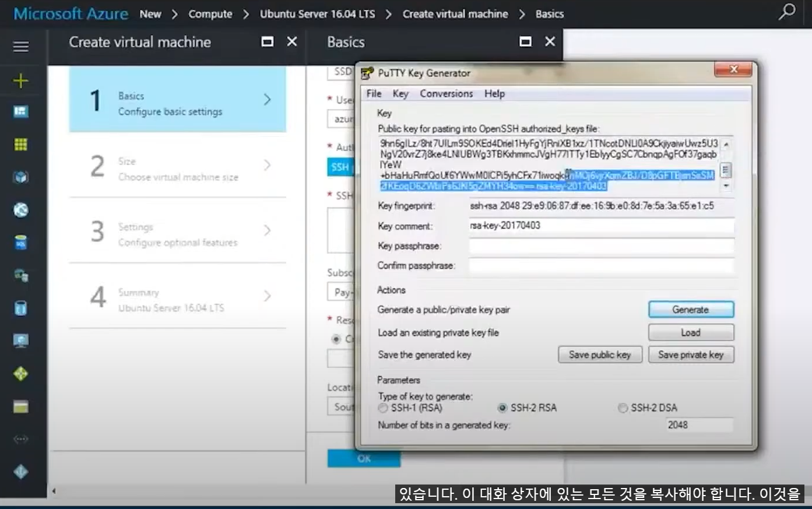Screen dimensions: 812x509
Task: Open step 3 Settings optional features
Action: point(177,231)
